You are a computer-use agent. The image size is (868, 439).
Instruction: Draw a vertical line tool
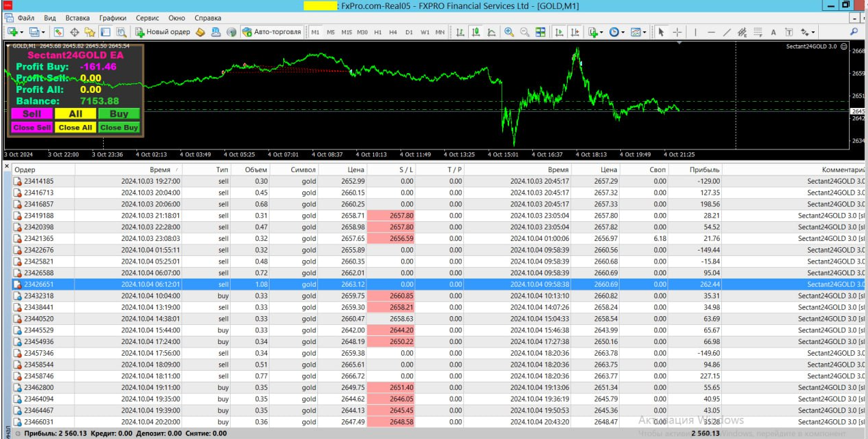[695, 32]
